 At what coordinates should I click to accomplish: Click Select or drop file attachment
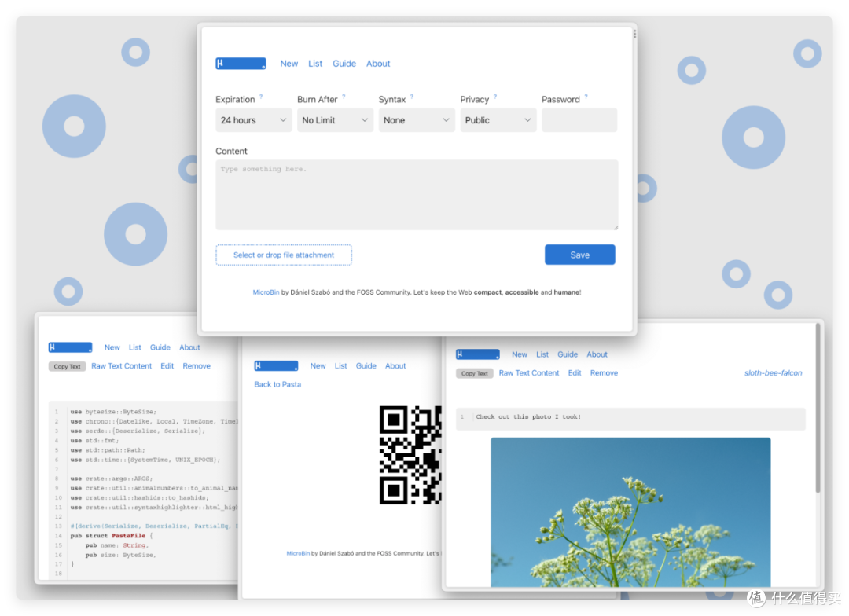point(284,255)
